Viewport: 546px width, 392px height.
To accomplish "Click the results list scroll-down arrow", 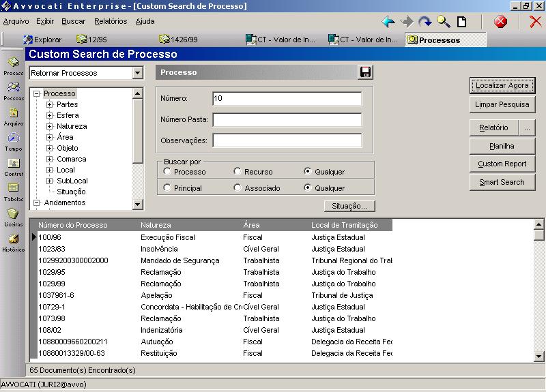I will pos(538,356).
